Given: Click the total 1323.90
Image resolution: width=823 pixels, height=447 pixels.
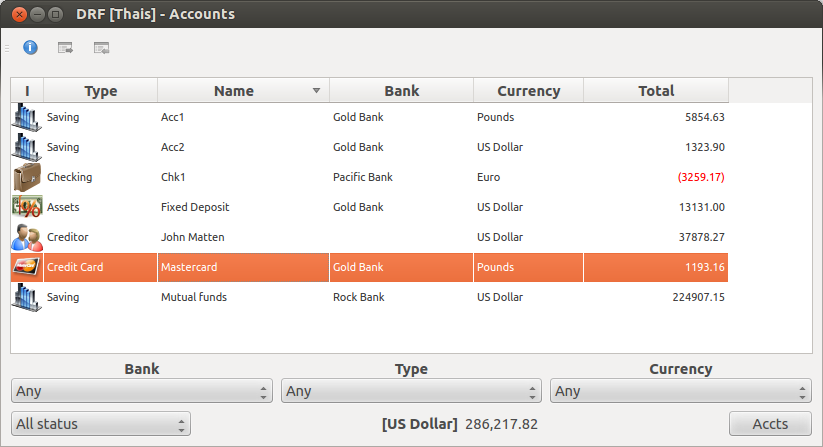Looking at the screenshot, I should point(705,147).
